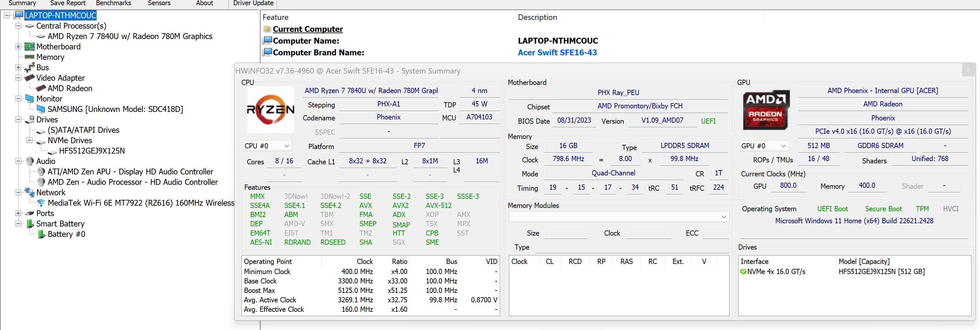Expand the Bus tree node
Viewport: 980px width, 330px height.
(x=18, y=67)
